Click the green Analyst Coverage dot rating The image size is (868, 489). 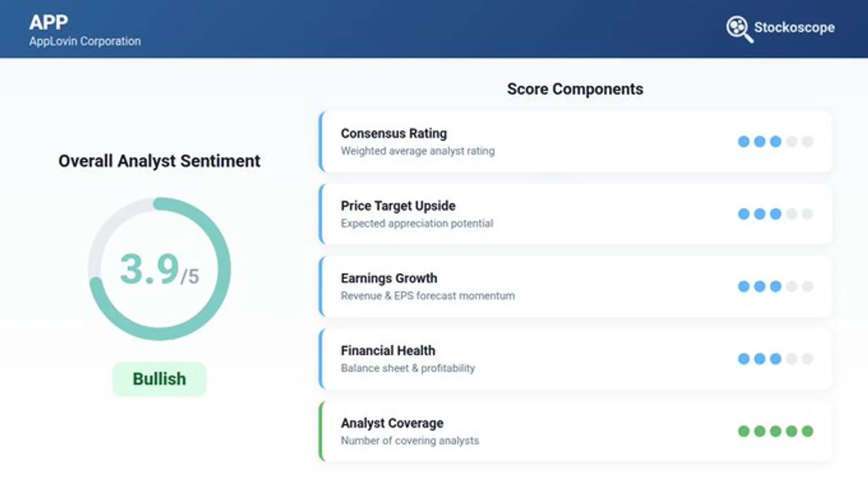coord(775,431)
